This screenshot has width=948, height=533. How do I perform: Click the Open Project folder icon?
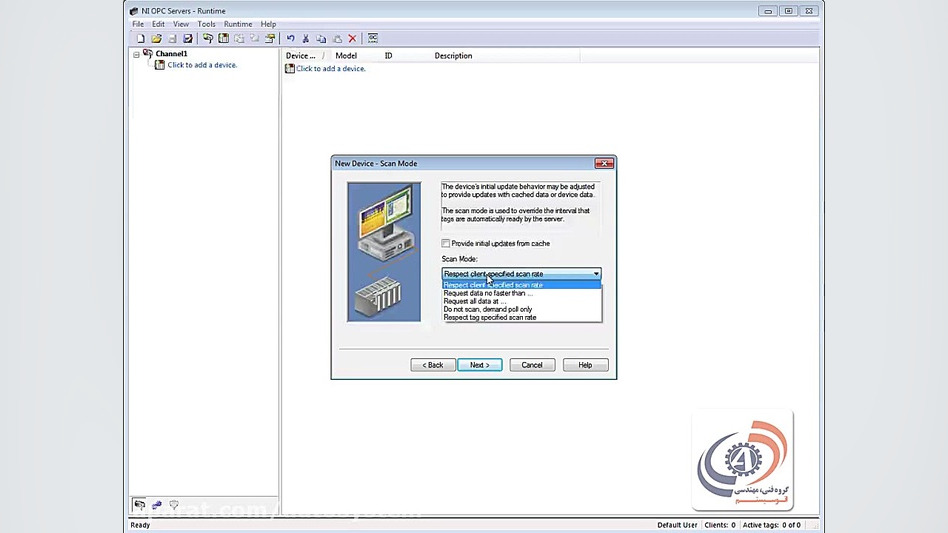coord(157,39)
